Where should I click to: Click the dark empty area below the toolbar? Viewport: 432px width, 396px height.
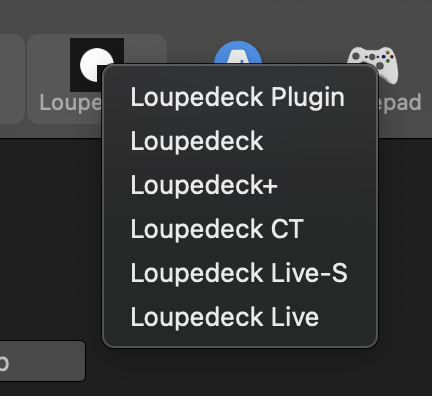pos(50,233)
